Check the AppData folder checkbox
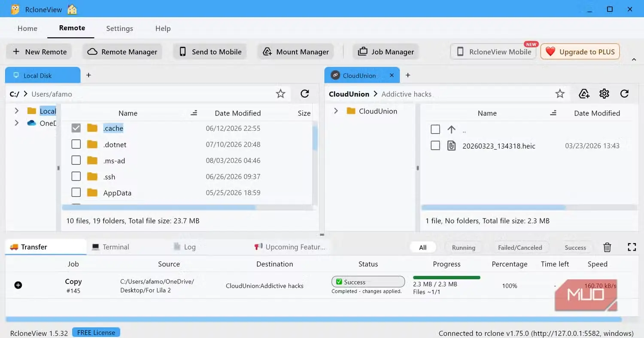 pos(76,193)
